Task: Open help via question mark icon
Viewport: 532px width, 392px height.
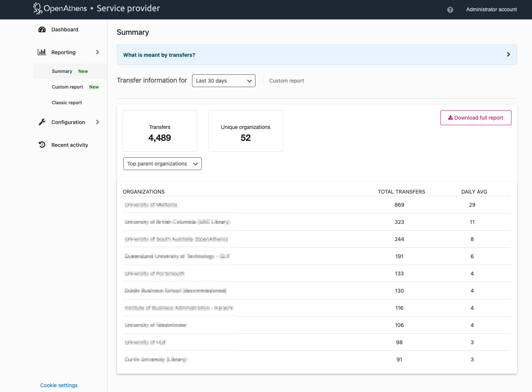Action: pos(450,10)
